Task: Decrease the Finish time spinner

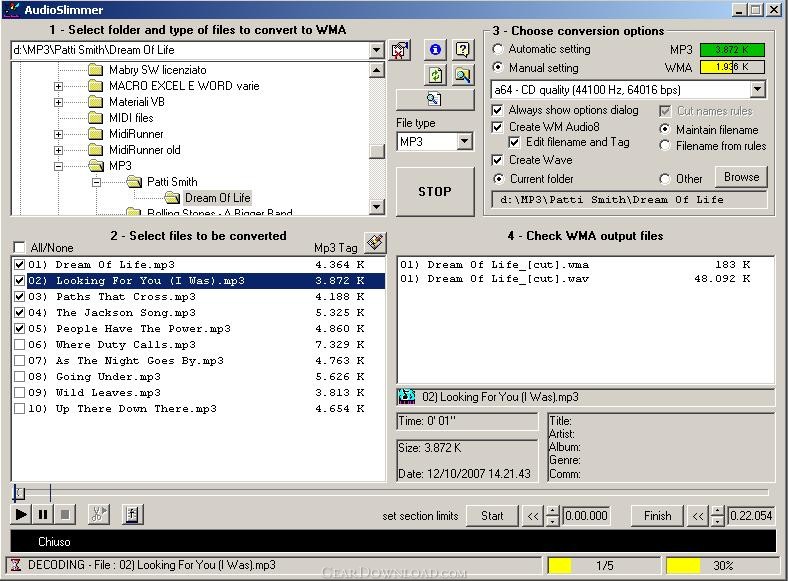Action: tap(718, 521)
